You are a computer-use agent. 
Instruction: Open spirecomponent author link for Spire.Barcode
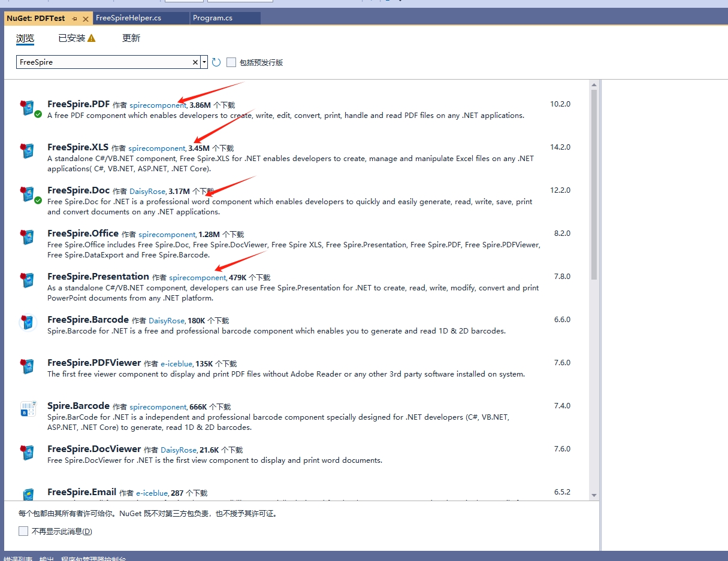coord(158,407)
